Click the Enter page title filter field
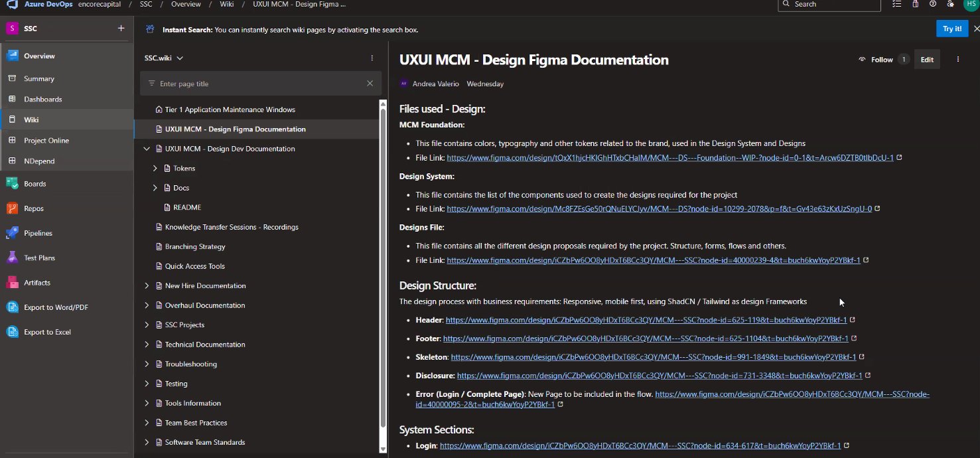This screenshot has height=458, width=980. (252, 83)
